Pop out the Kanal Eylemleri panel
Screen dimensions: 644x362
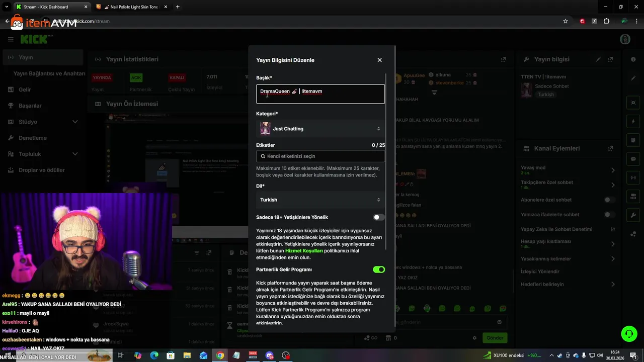coord(610,148)
